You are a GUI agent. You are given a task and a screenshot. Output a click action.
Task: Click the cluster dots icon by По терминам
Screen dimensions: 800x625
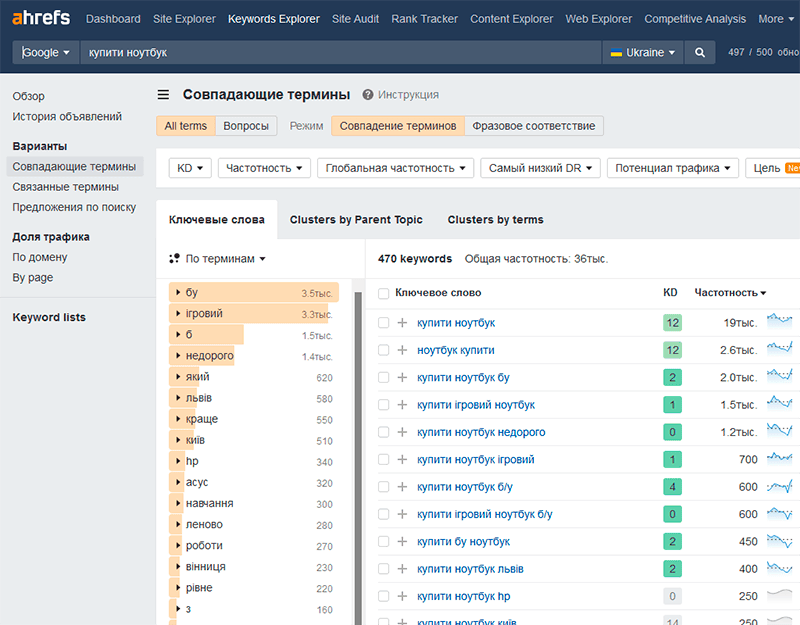[174, 259]
